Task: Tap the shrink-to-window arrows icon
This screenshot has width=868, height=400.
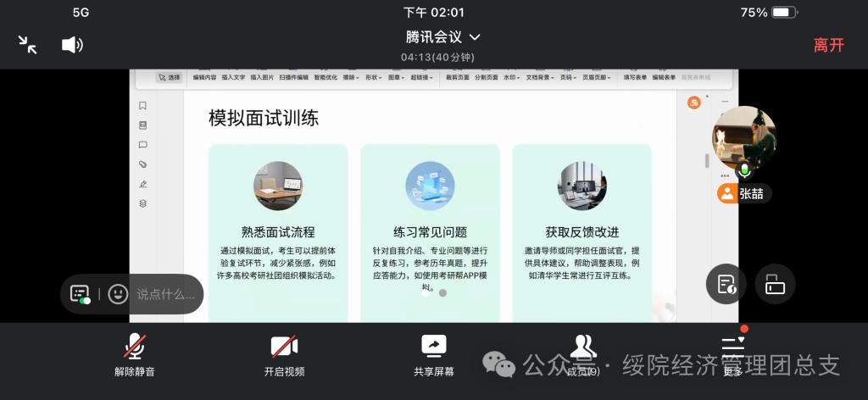Action: (28, 45)
